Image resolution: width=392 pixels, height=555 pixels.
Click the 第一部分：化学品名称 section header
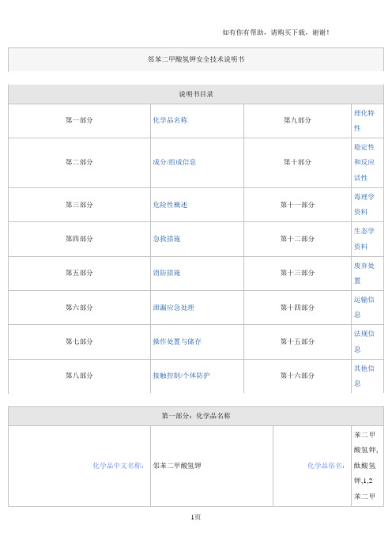point(196,416)
